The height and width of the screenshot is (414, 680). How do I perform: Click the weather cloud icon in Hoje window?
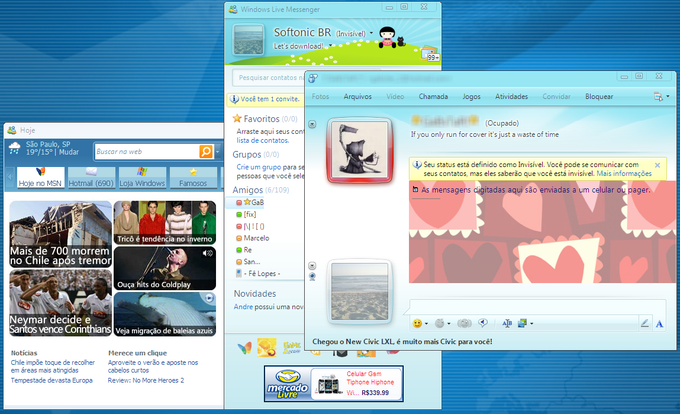click(x=14, y=148)
